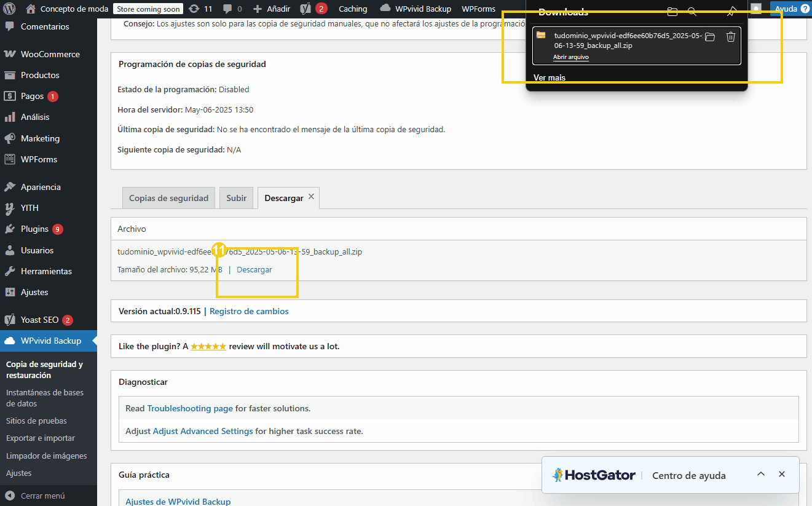This screenshot has width=812, height=506.
Task: Open the 11 pending updates icon
Action: point(200,9)
